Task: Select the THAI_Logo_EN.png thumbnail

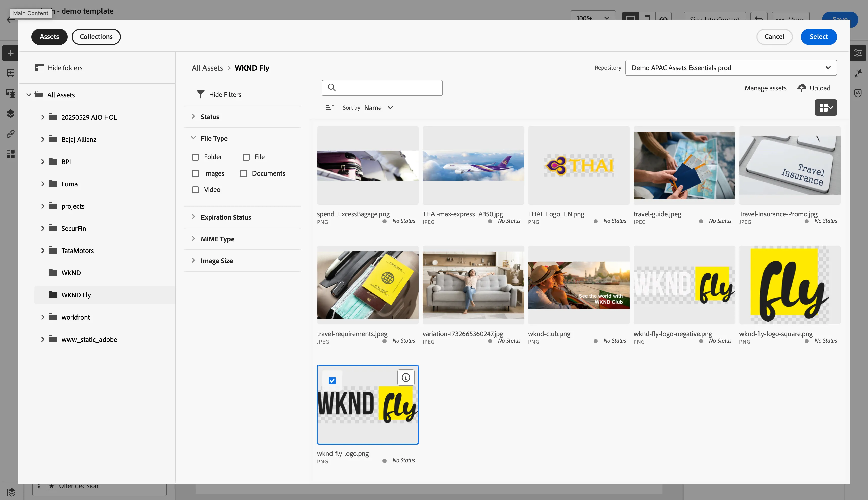Action: pos(579,165)
